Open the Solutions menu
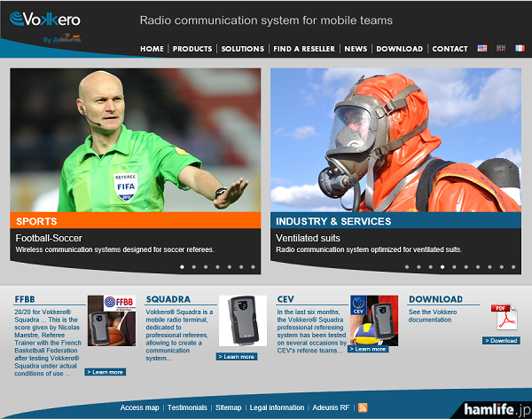The image size is (532, 419). coord(242,50)
